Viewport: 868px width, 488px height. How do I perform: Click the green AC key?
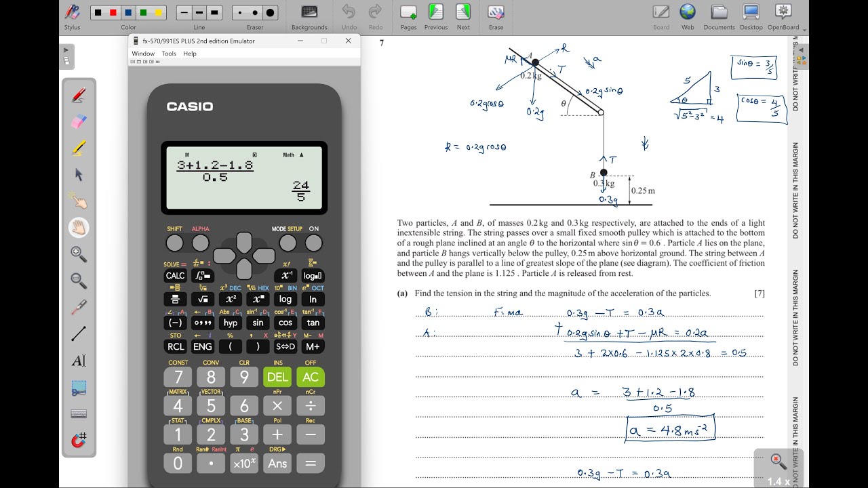pos(311,378)
